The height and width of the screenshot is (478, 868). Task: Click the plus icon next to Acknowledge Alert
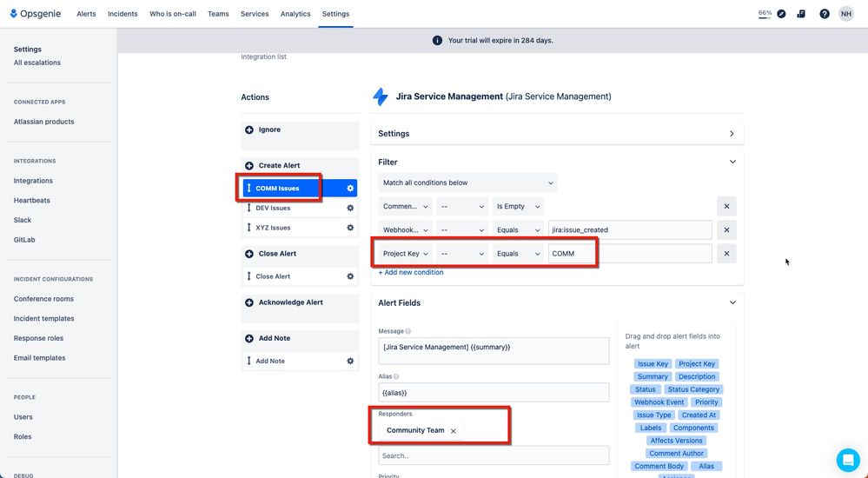(249, 302)
